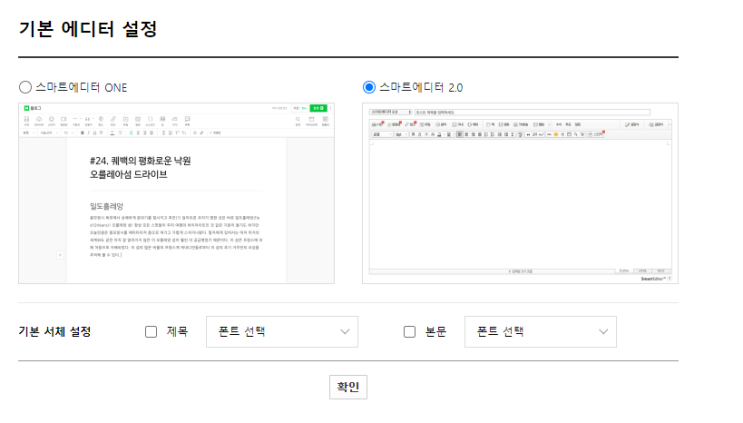This screenshot has height=423, width=743.
Task: Enable the 제목 font checkbox
Action: (x=151, y=332)
